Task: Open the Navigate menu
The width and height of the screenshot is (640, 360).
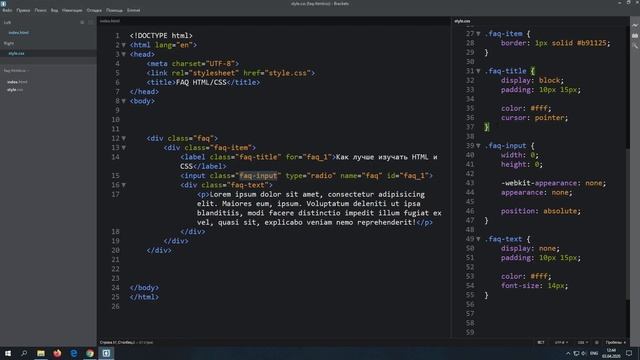Action: [72, 10]
